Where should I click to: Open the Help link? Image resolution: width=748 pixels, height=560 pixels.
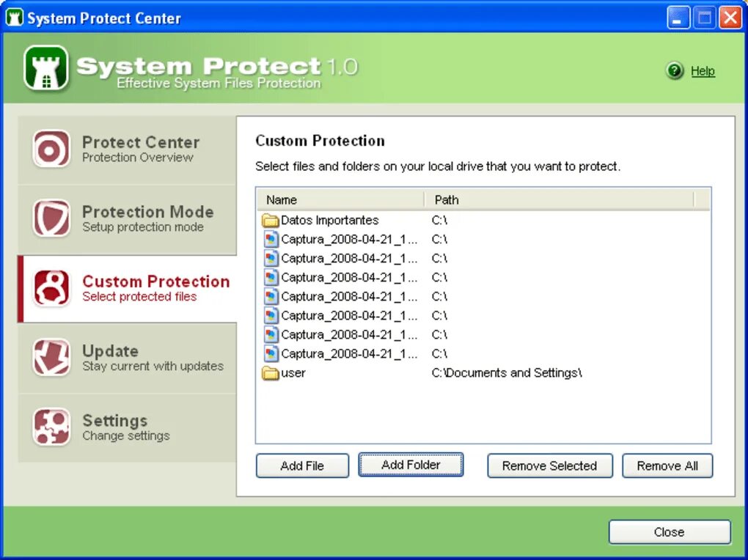tap(703, 71)
